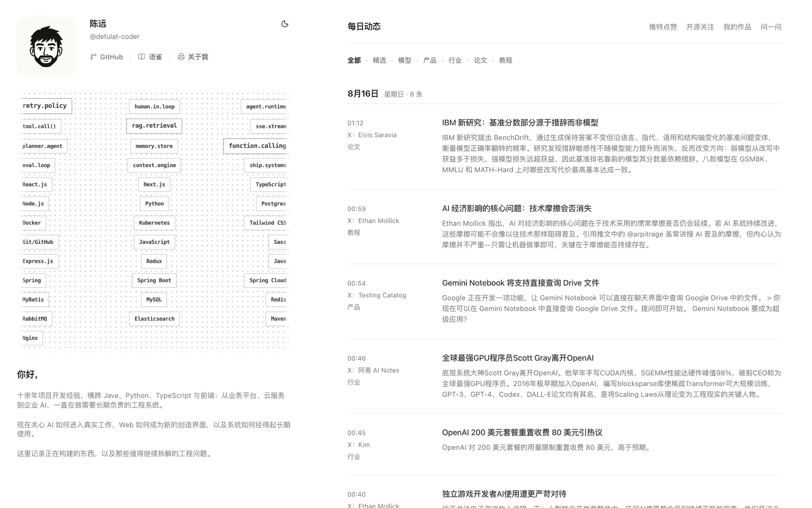The height and width of the screenshot is (508, 812).
Task: Open article AI 经济影响的核心问题
Action: (517, 208)
